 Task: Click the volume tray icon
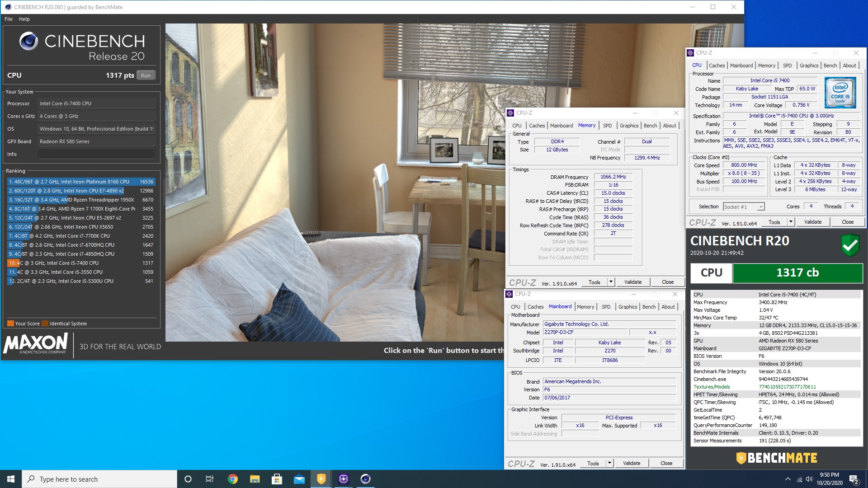(x=809, y=479)
